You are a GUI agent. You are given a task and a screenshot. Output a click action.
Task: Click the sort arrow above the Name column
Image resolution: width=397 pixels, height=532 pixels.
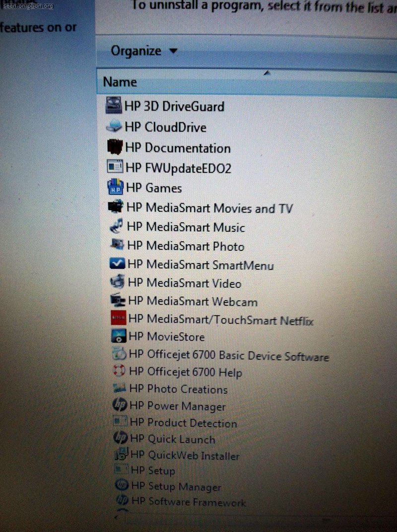(x=267, y=73)
